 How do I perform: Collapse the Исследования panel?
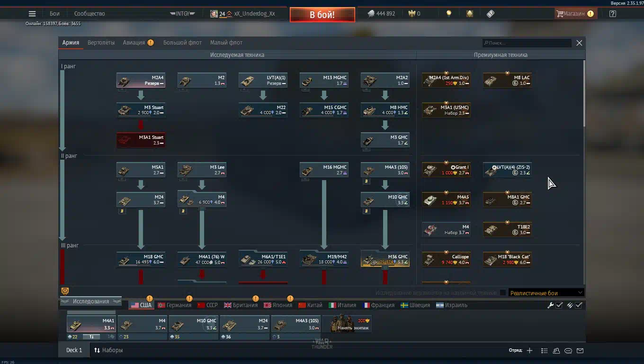90,301
